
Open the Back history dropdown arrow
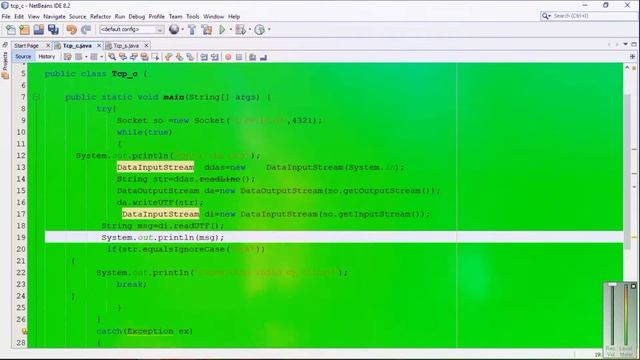pyautogui.click(x=86, y=57)
